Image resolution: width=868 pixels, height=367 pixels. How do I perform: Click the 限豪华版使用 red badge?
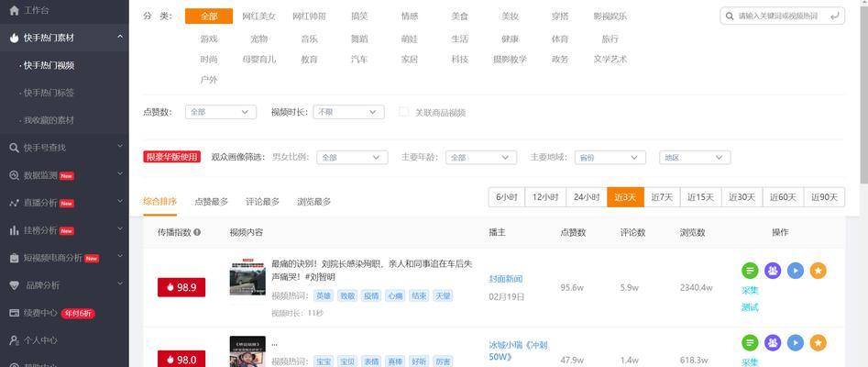[171, 158]
